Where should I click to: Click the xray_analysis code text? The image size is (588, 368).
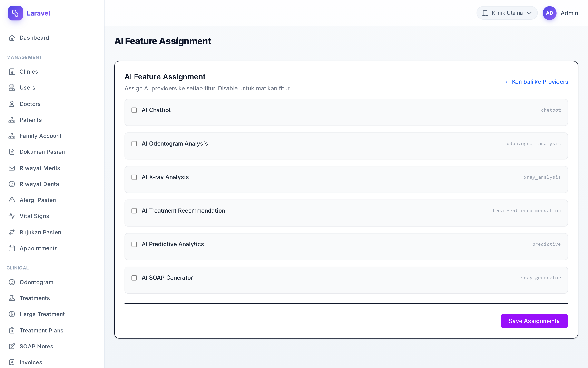click(542, 177)
